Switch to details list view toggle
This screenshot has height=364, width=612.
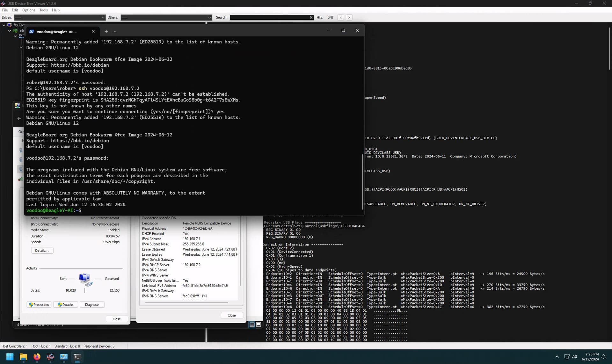pos(252,324)
